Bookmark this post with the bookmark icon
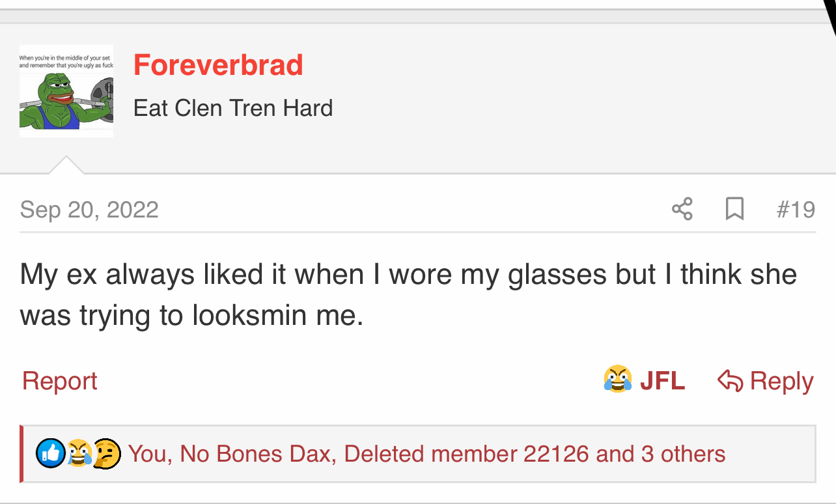 (734, 209)
